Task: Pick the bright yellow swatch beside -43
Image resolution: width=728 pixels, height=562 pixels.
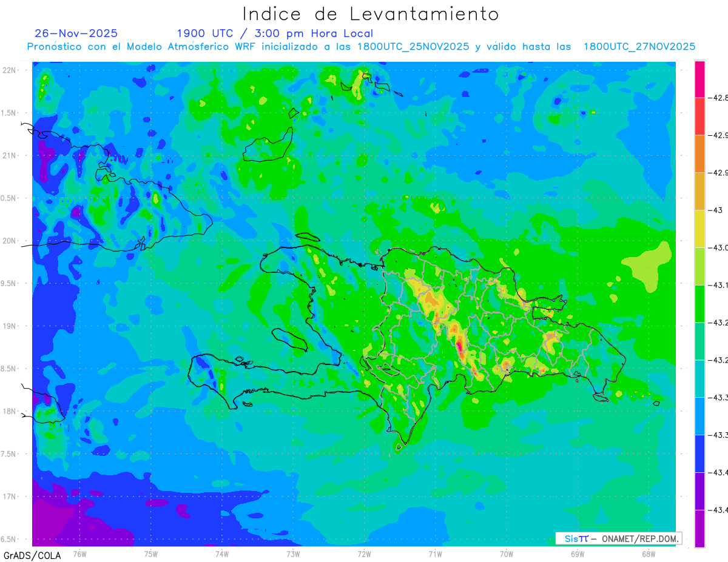Action: [699, 229]
